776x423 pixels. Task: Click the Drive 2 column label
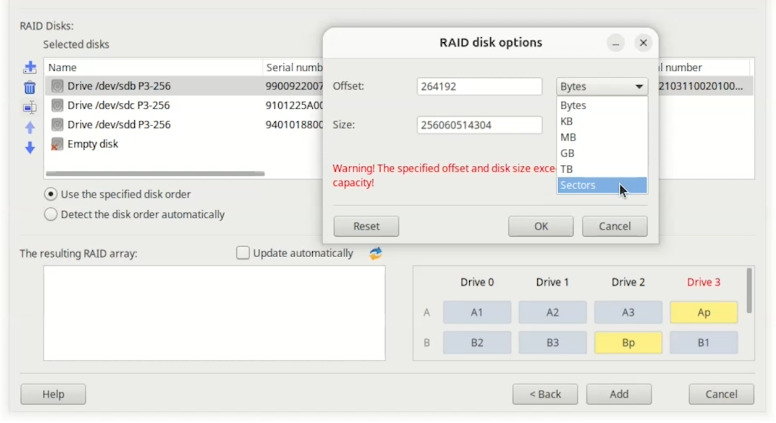(x=628, y=282)
